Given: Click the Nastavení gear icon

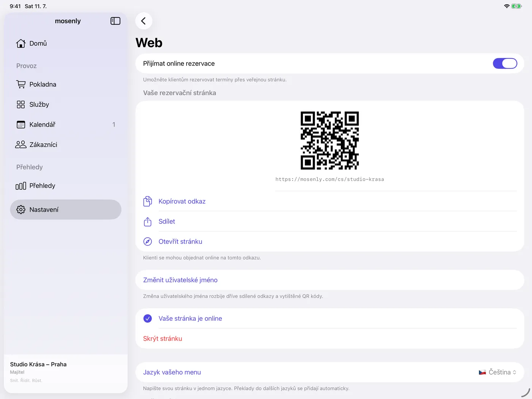Looking at the screenshot, I should coord(21,210).
